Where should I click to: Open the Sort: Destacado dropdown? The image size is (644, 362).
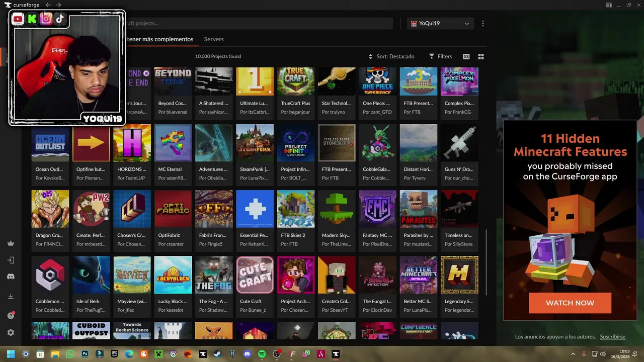(391, 56)
